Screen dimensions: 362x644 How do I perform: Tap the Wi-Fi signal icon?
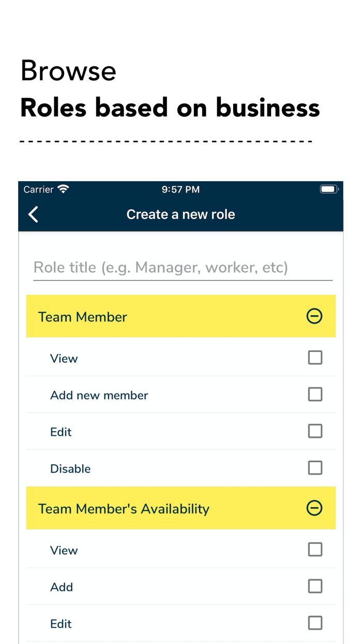[x=63, y=189]
